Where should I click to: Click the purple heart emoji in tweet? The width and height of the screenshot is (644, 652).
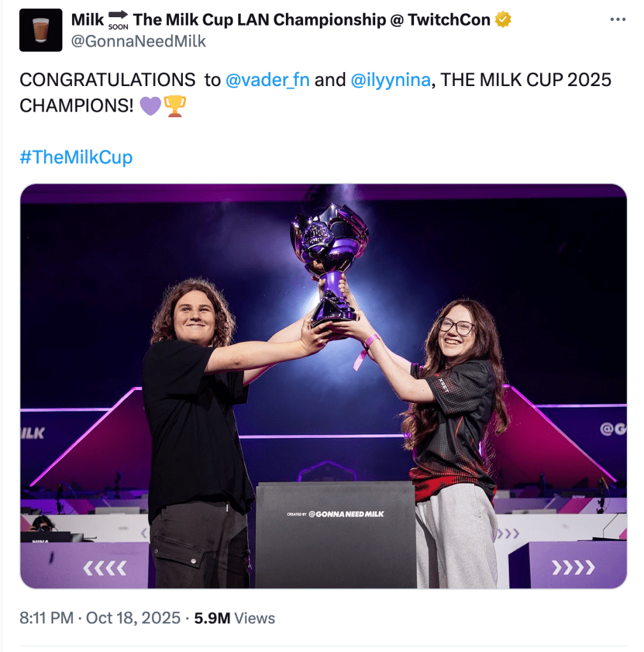pos(150,106)
